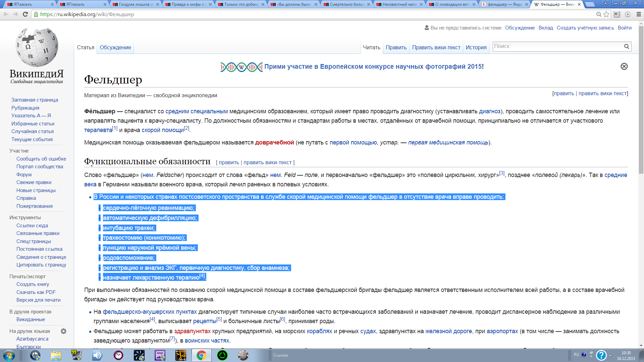Select the Читать view tab
Viewport: 644px width, 362px height.
[372, 47]
